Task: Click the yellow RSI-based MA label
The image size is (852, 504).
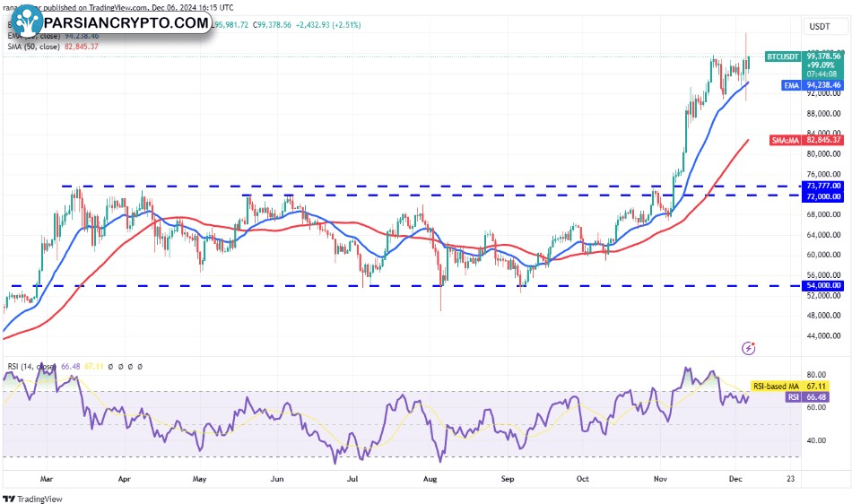Action: click(776, 387)
